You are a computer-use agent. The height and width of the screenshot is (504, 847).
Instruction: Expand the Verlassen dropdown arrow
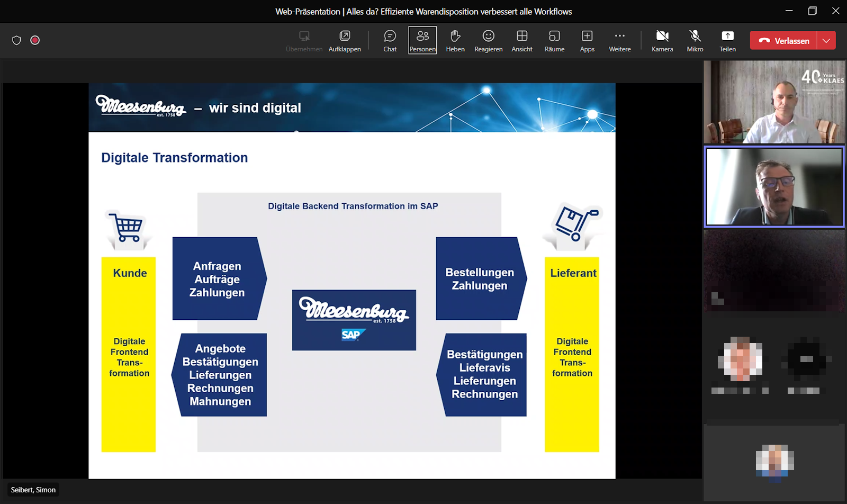(x=826, y=40)
